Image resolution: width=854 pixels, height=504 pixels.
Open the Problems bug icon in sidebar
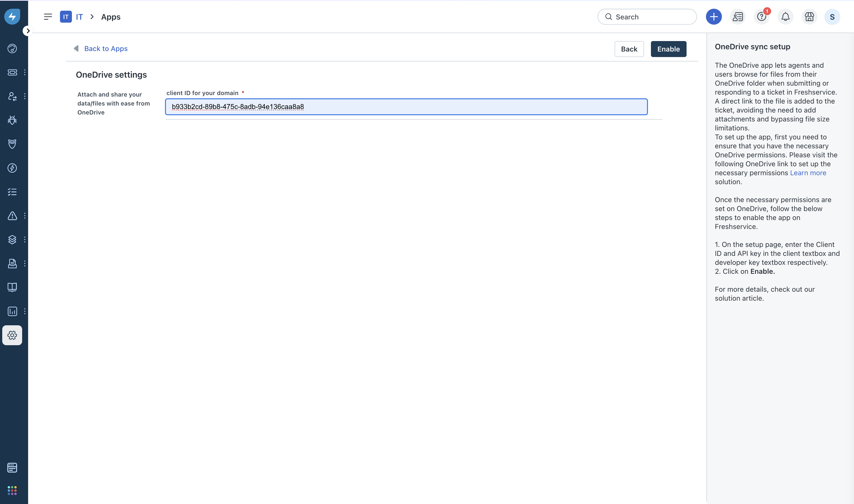point(12,120)
